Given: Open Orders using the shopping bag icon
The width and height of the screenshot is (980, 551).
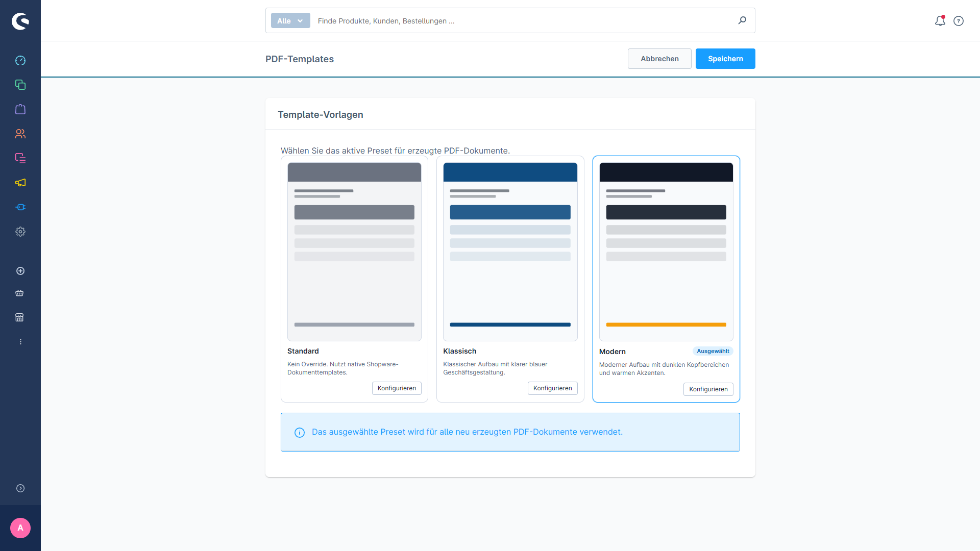Looking at the screenshot, I should tap(20, 109).
